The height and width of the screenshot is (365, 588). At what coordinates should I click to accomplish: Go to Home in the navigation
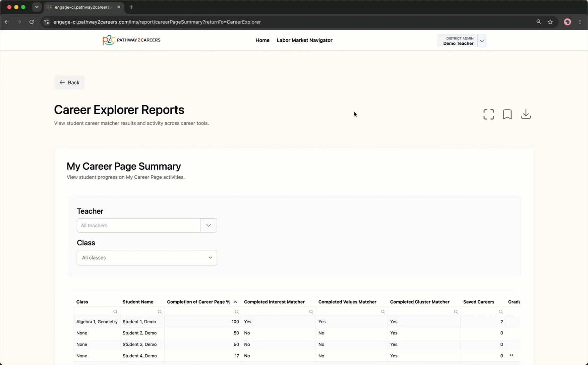click(x=262, y=40)
